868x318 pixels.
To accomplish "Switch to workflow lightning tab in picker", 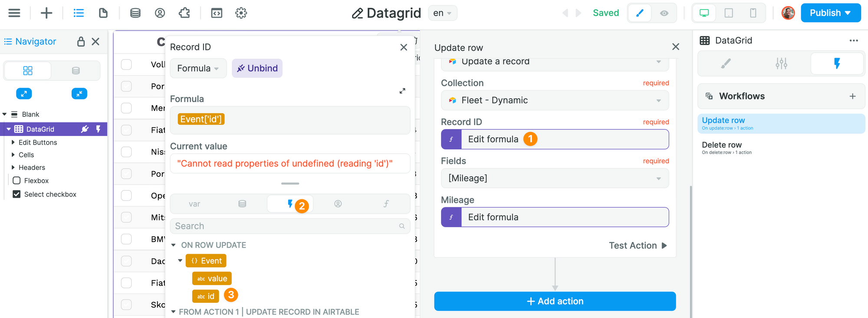I will [290, 204].
